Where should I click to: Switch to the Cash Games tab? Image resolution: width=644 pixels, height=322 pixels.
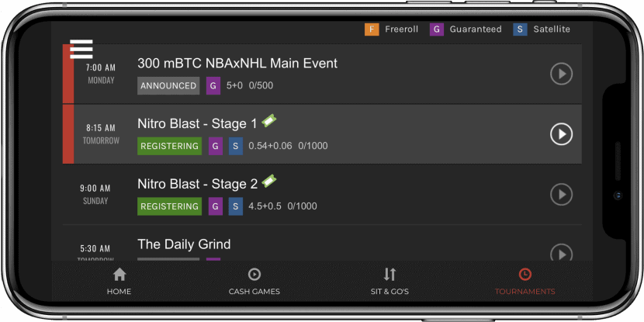[x=254, y=282]
